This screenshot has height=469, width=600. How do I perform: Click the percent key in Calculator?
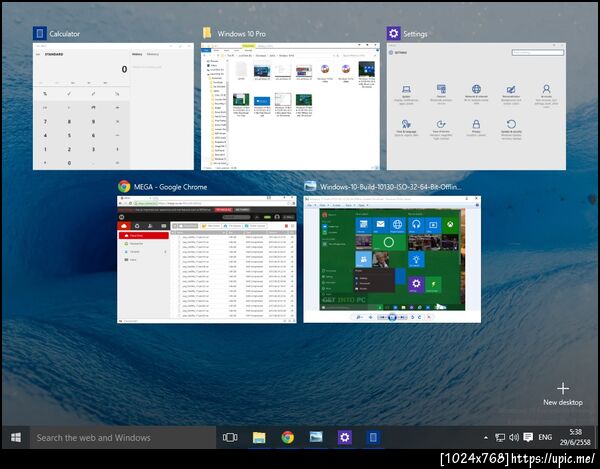coord(45,94)
